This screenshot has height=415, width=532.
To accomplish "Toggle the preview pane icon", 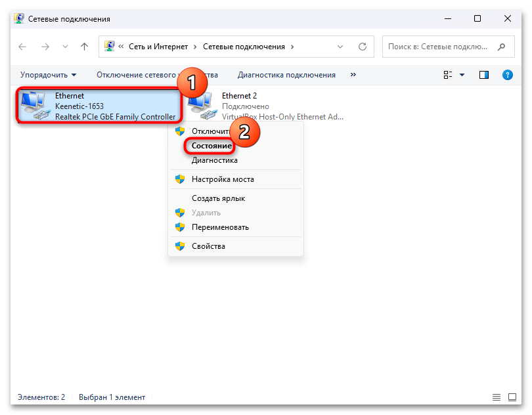I will pos(484,75).
